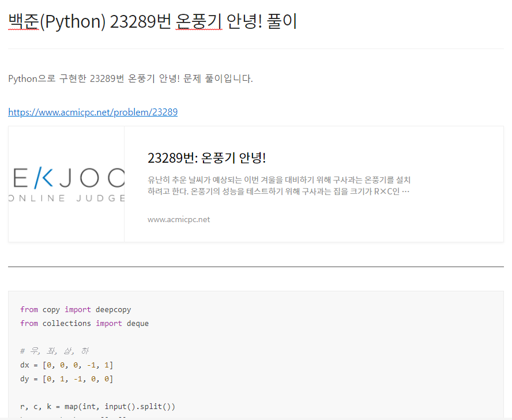Click the www.acmicpc.net domain text in card
The image size is (512, 420).
coord(179,219)
